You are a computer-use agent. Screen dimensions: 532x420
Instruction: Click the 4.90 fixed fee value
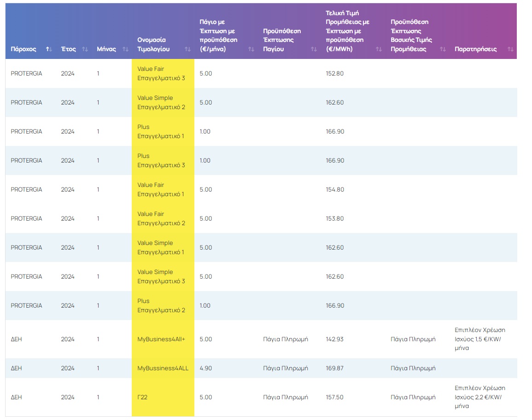(x=206, y=368)
